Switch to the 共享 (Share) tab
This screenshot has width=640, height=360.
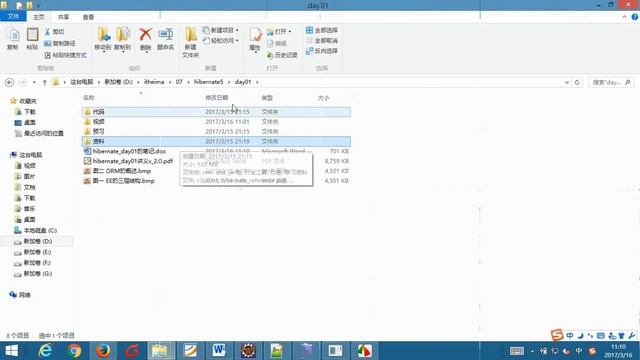(63, 17)
